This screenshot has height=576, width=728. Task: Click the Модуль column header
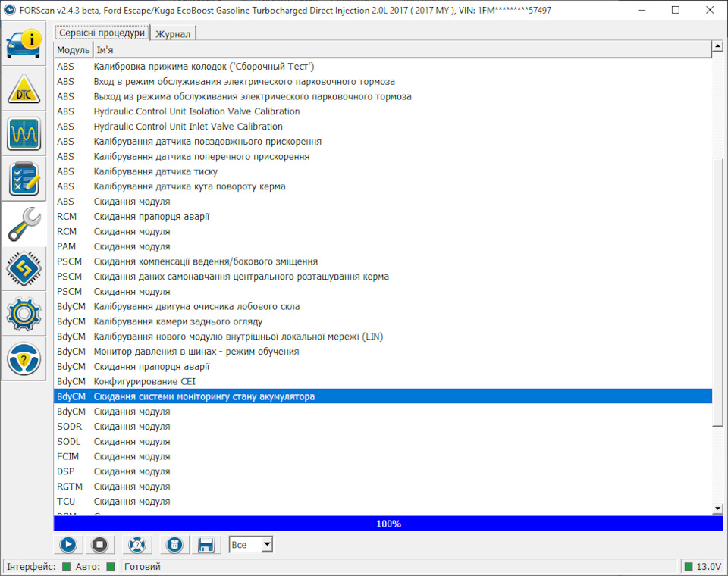point(74,50)
